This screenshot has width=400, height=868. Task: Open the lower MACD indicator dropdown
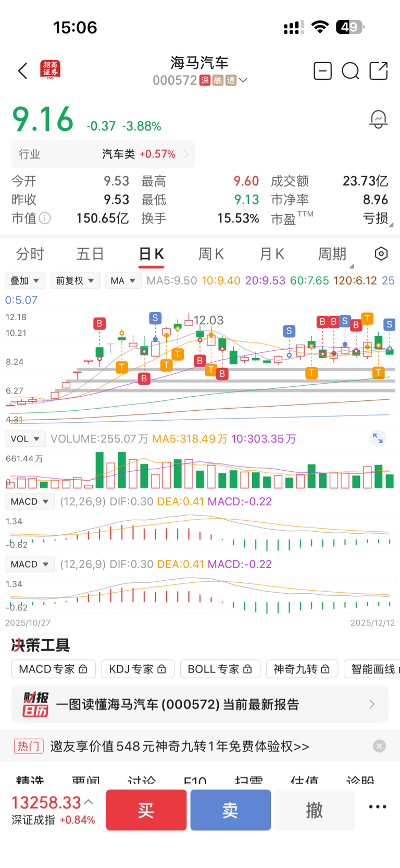pos(30,564)
